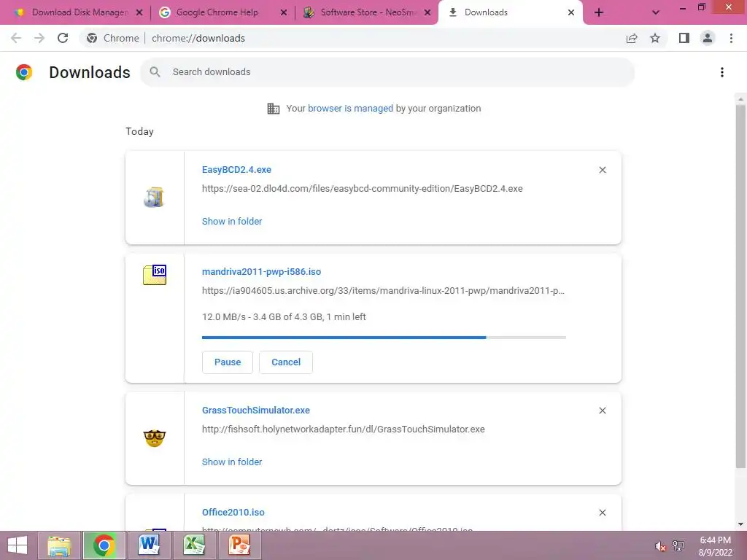Reload the downloads page
747x560 pixels.
(63, 38)
